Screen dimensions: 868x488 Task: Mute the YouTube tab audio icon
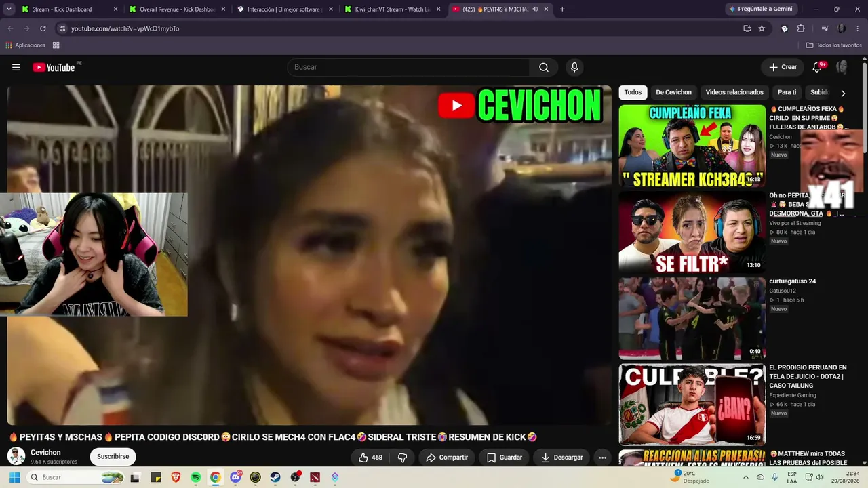[x=535, y=9]
